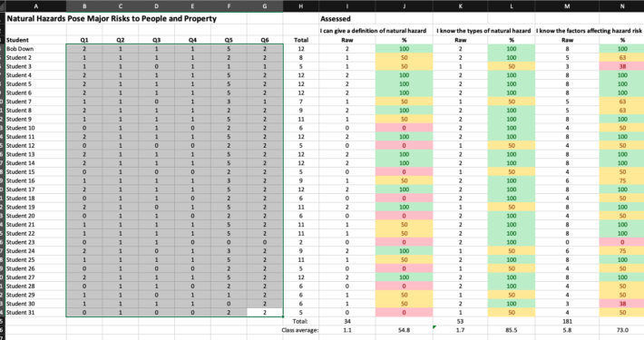644x340 pixels.
Task: Click the 85.5 average cell in column L
Action: (x=512, y=330)
